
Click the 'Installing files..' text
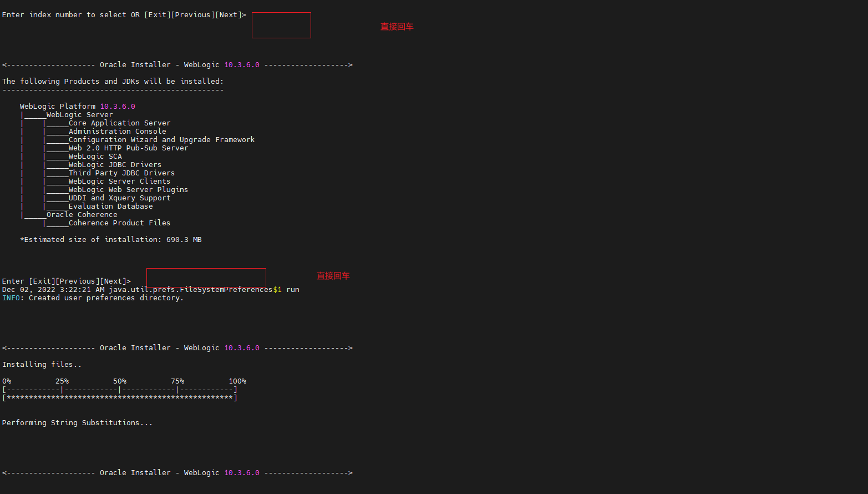(x=42, y=364)
